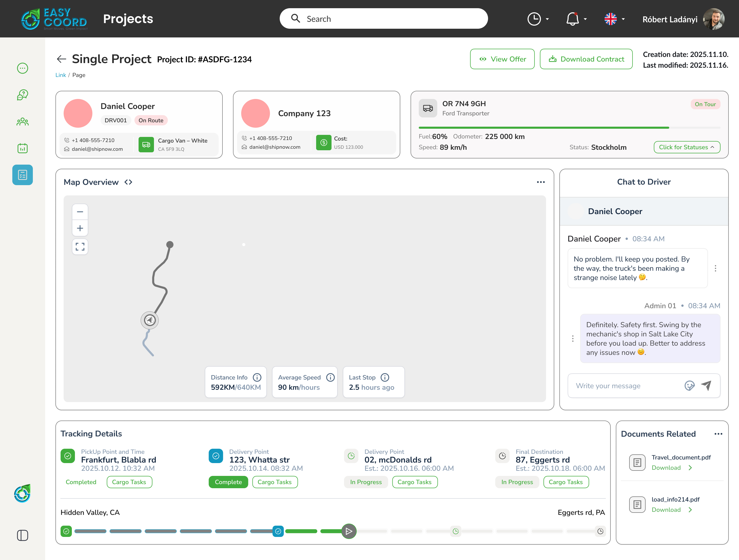The image size is (739, 560).
Task: Click the chat support sidebar icon
Action: [22, 95]
